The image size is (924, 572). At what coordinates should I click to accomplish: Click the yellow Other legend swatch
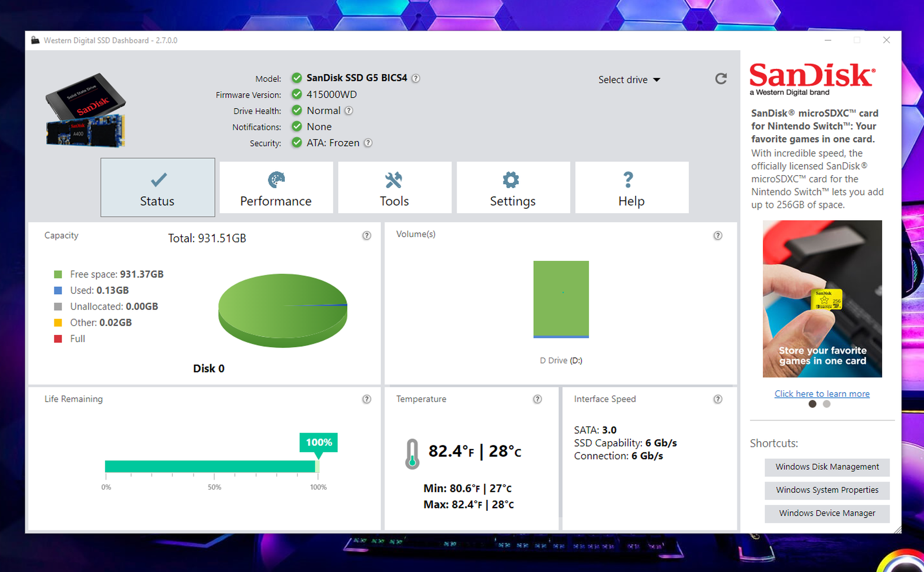pos(58,323)
